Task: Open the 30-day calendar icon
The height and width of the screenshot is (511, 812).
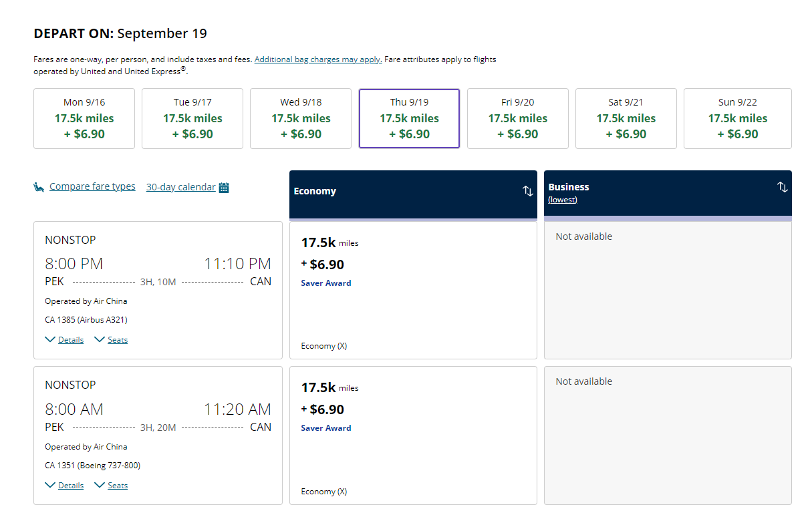Action: click(x=224, y=188)
